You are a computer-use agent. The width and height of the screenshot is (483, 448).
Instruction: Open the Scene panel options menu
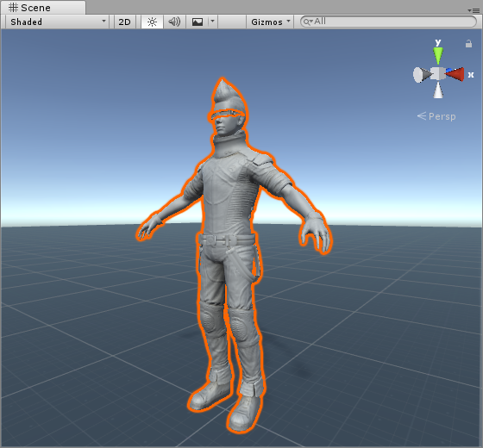tap(474, 10)
